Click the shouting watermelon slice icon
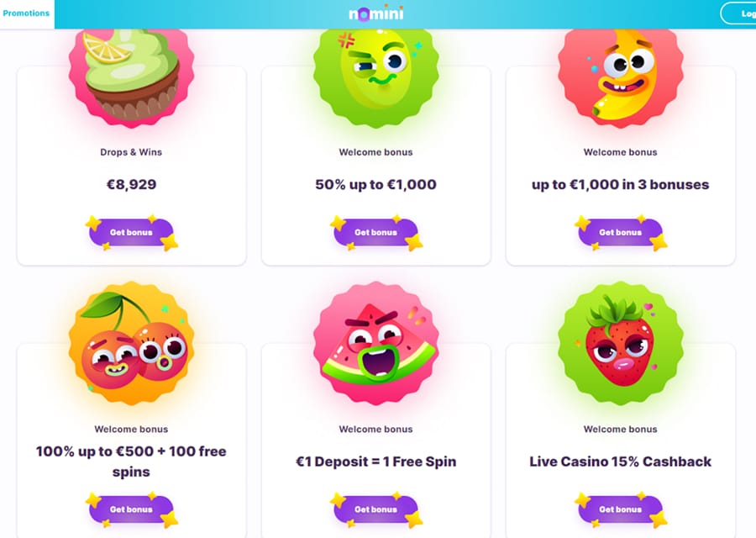This screenshot has width=756, height=538. pos(376,344)
